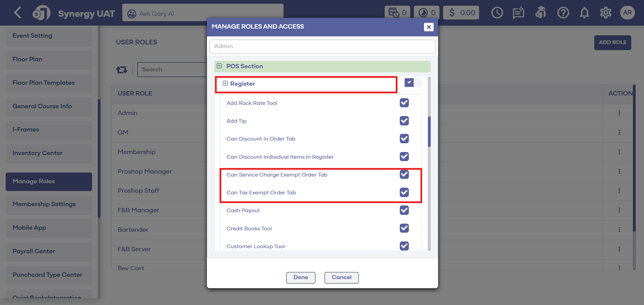Open the notifications bell
The height and width of the screenshot is (305, 644).
pos(584,13)
